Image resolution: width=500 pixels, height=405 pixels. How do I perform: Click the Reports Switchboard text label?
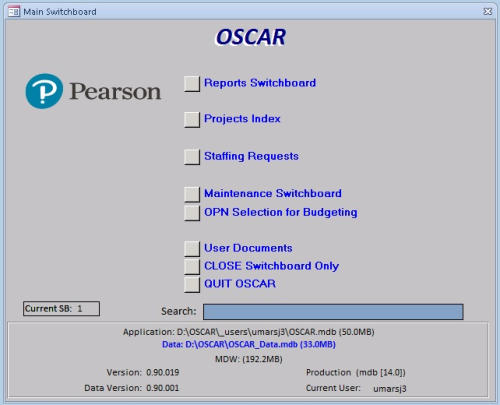[x=260, y=83]
